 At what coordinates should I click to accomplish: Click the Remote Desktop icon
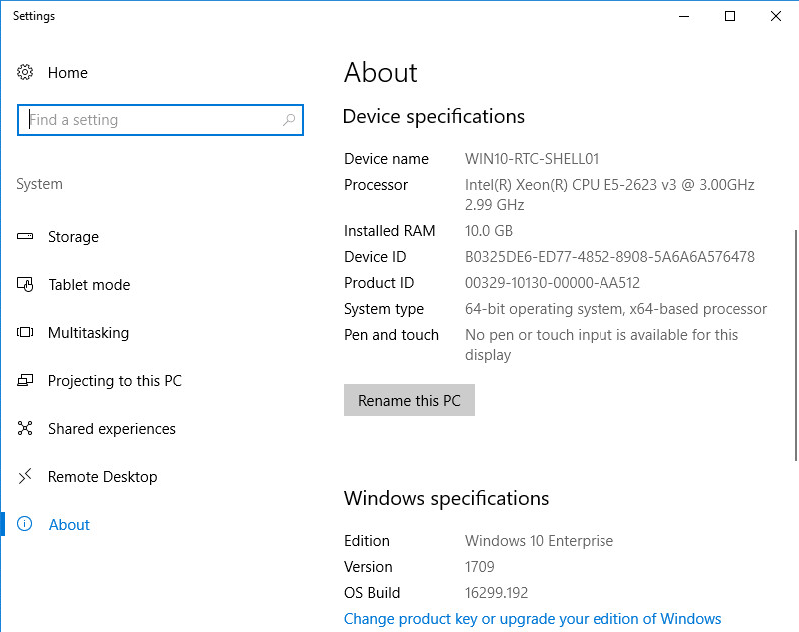pyautogui.click(x=26, y=477)
